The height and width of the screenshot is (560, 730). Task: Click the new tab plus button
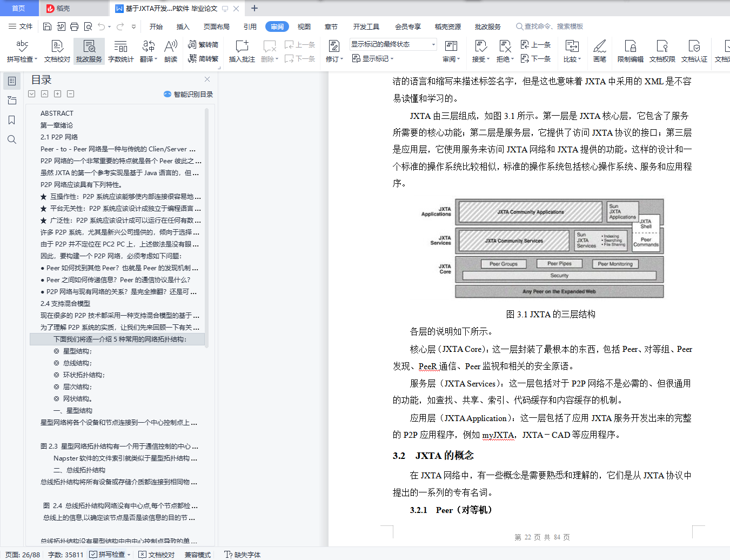[255, 8]
